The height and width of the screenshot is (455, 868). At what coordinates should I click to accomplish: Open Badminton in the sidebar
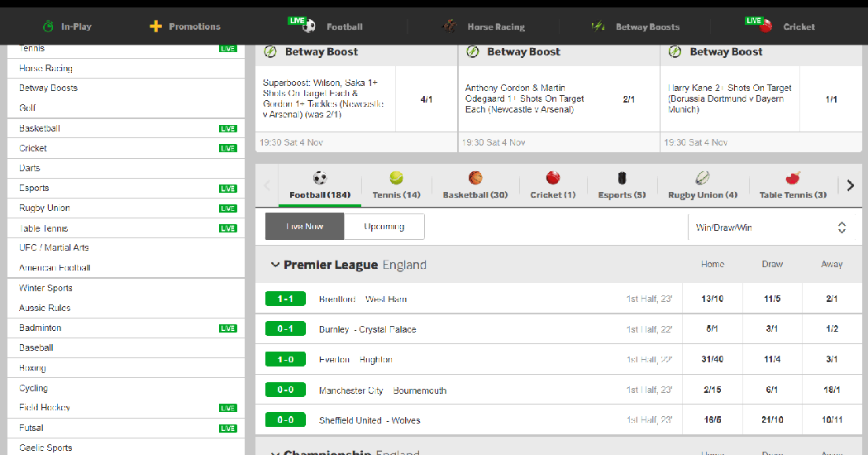[126, 328]
